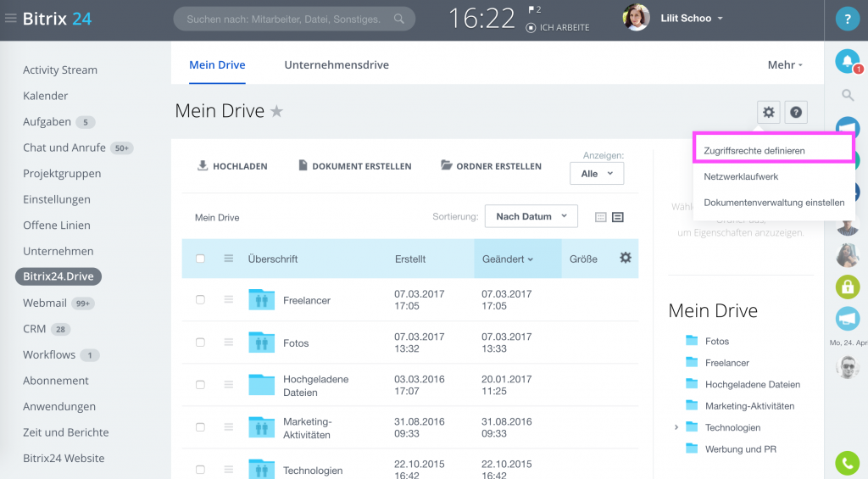Expand the Technologien folder in the tree

pyautogui.click(x=676, y=427)
